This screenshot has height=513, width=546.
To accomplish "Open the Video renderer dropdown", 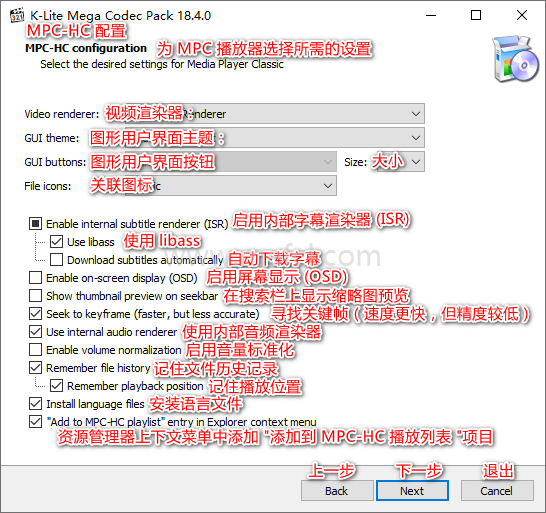I will [x=264, y=114].
